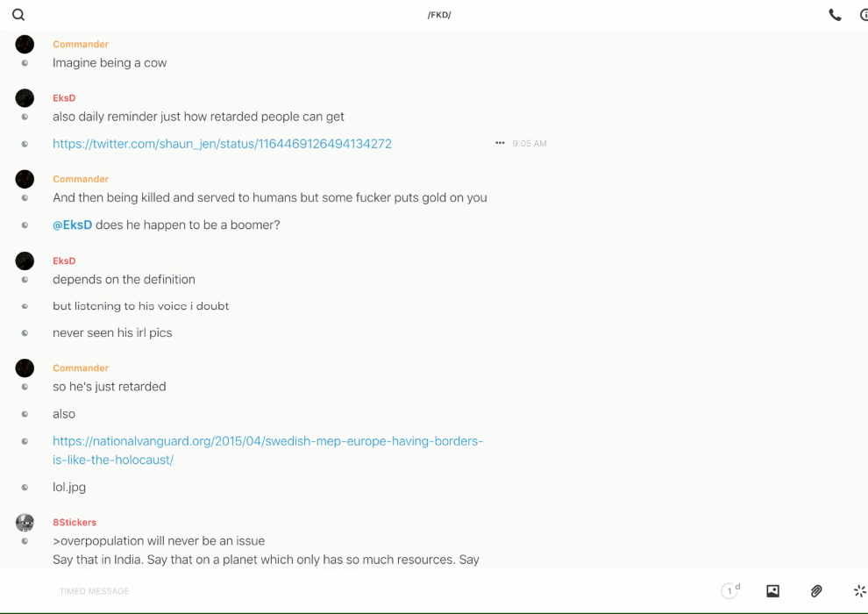Viewport: 868px width, 614px height.
Task: Click the ping icon in input bar
Action: 859,591
